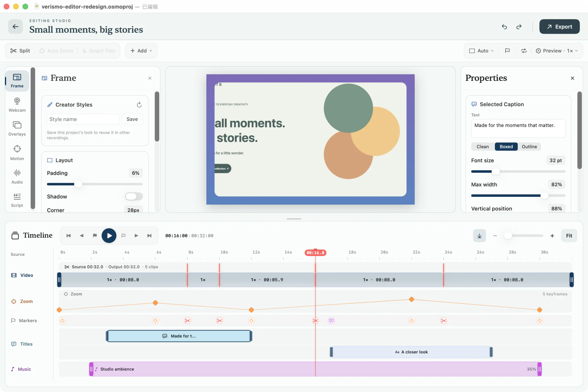Click the loop arrows icon in top toolbar
This screenshot has width=588, height=392.
[x=524, y=51]
